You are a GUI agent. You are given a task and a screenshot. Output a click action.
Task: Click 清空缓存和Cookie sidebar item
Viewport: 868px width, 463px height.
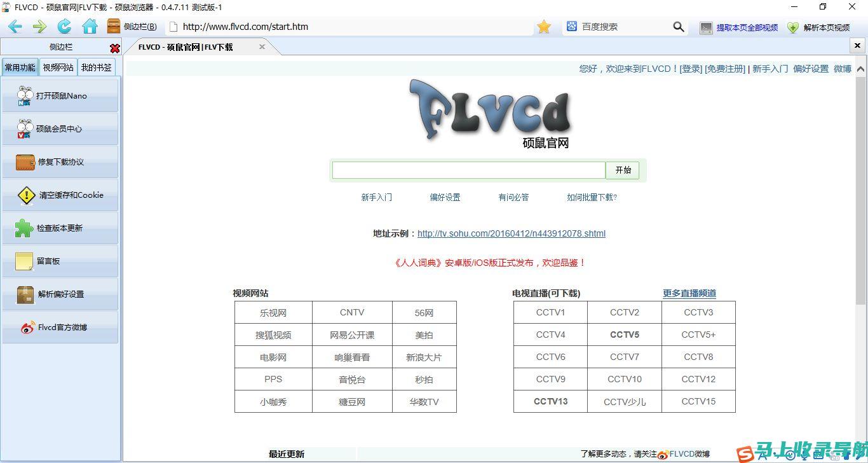tap(60, 195)
